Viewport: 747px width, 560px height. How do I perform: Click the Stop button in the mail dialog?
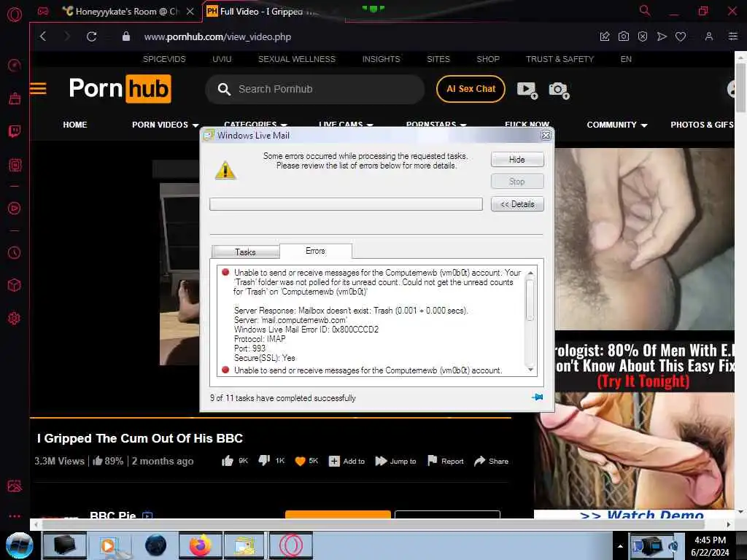click(517, 182)
